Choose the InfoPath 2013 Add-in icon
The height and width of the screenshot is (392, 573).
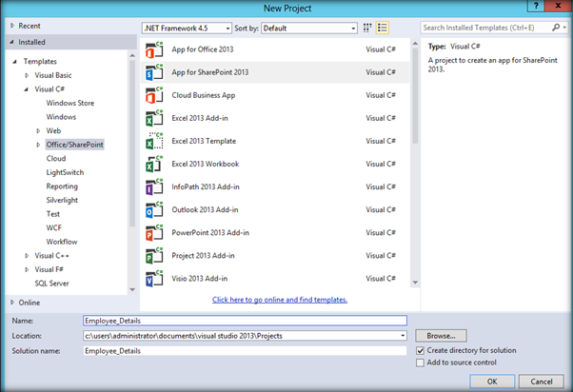pos(154,187)
